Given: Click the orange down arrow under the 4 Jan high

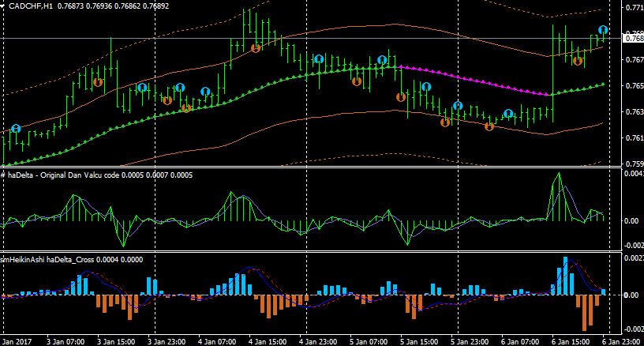Looking at the screenshot, I should pos(256,48).
